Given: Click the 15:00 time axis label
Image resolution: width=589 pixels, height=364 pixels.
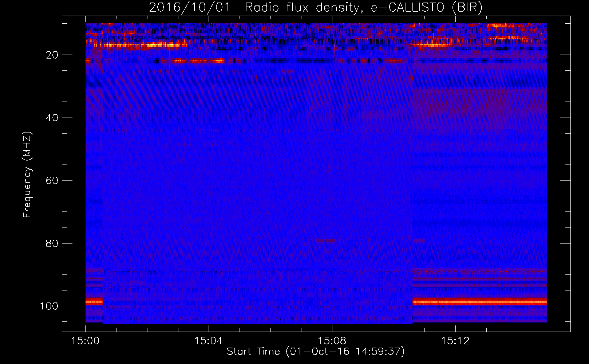Looking at the screenshot, I should [85, 341].
